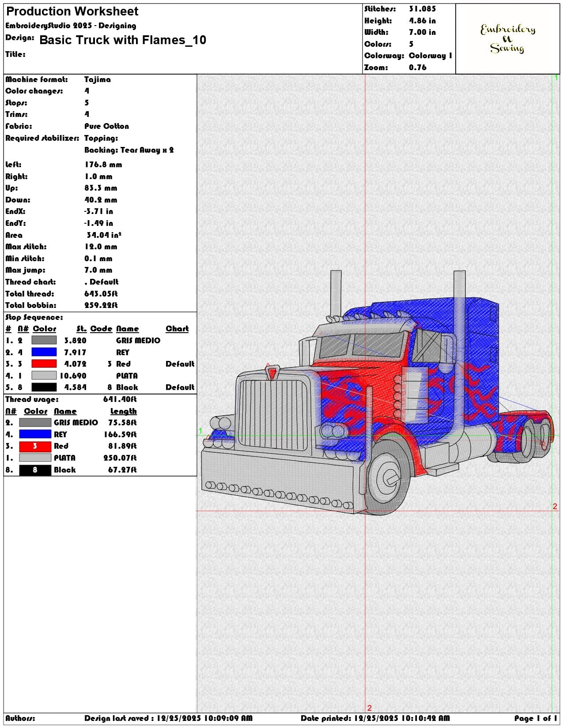This screenshot has width=563, height=728.
Task: Click the Page 1 of 1 indicator
Action: click(x=536, y=718)
